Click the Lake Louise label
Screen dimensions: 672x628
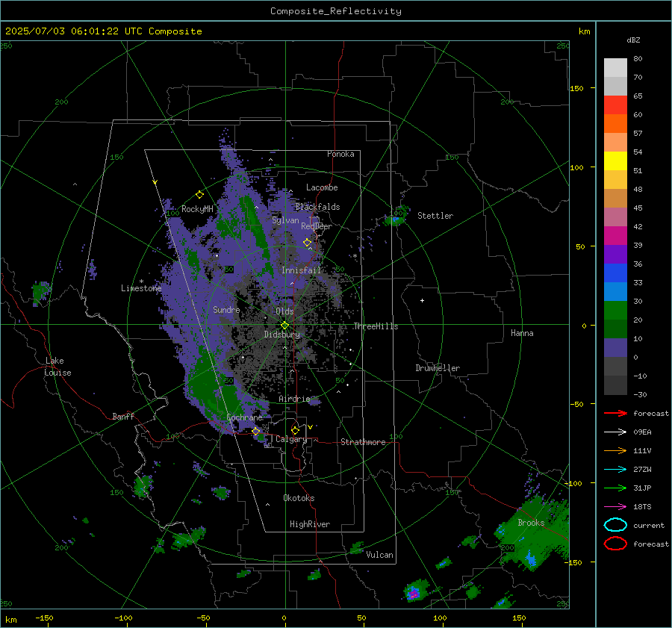coord(57,367)
